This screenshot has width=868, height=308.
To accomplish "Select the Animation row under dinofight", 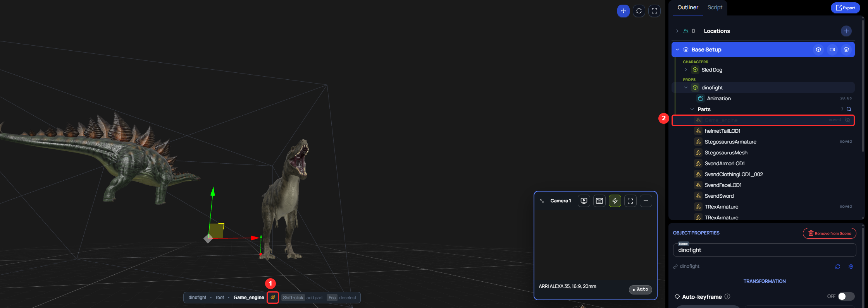I will [763, 98].
